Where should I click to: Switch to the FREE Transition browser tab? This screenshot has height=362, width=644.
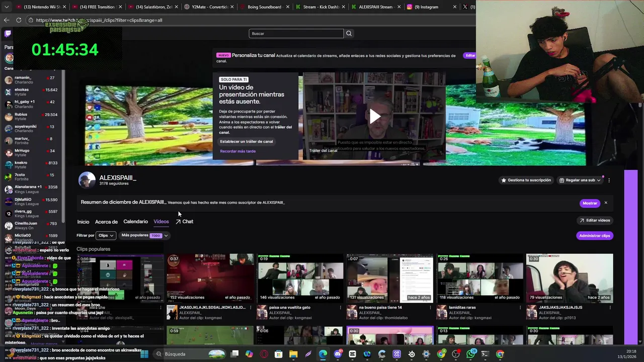97,7
